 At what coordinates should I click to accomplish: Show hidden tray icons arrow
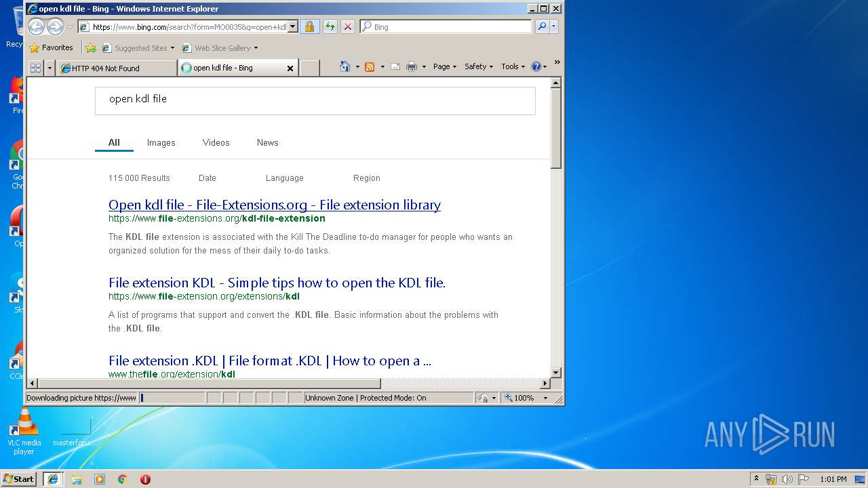click(x=756, y=479)
